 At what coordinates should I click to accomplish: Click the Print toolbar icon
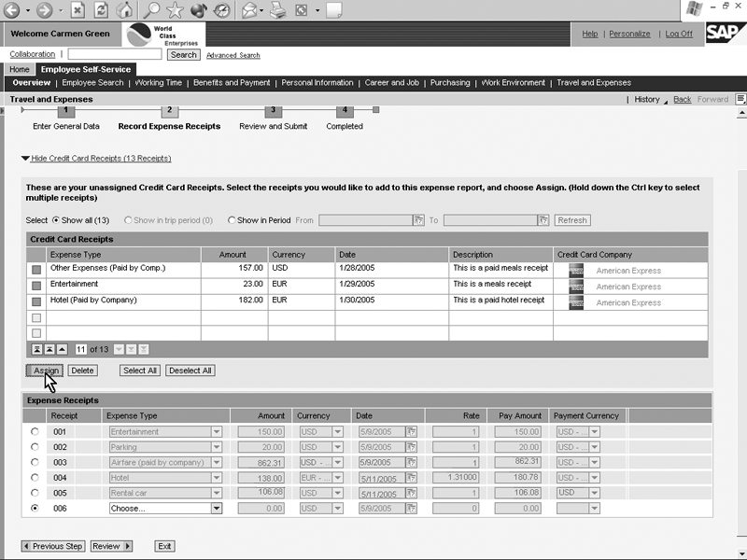277,9
